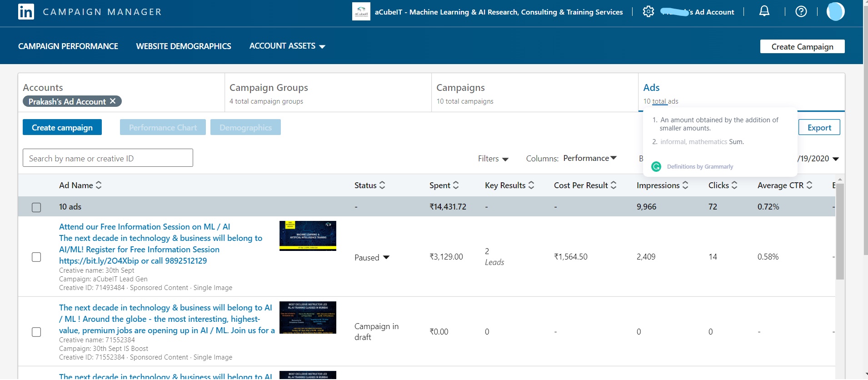Switch to the Campaign Groups tab
This screenshot has width=868, height=380.
coord(328,93)
